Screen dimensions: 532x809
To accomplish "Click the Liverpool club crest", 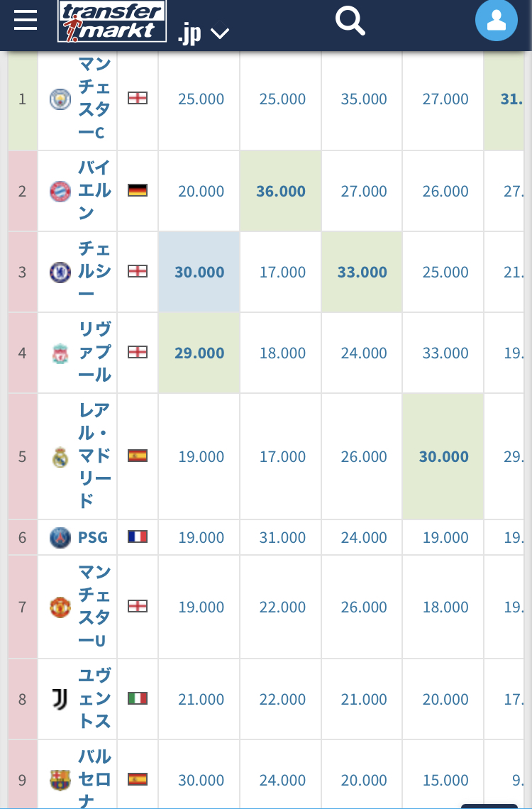I will tap(60, 353).
